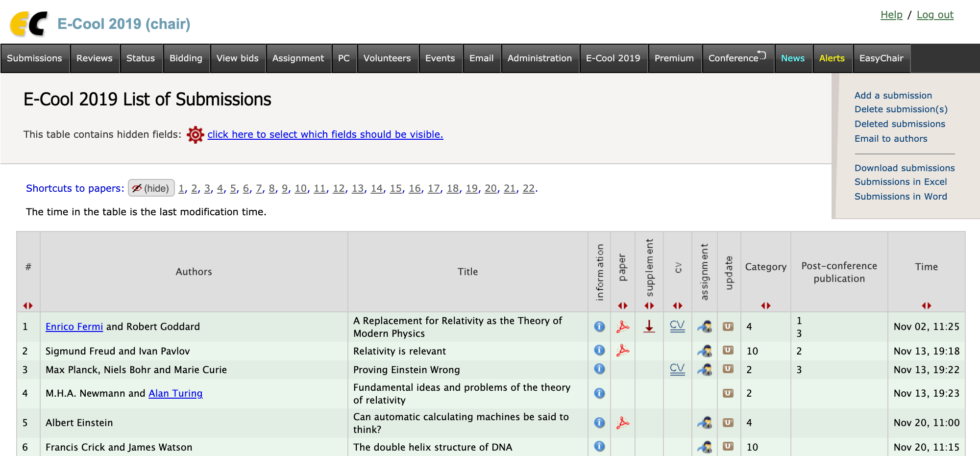Switch to the Reviews tab
This screenshot has width=980, height=456.
(94, 58)
